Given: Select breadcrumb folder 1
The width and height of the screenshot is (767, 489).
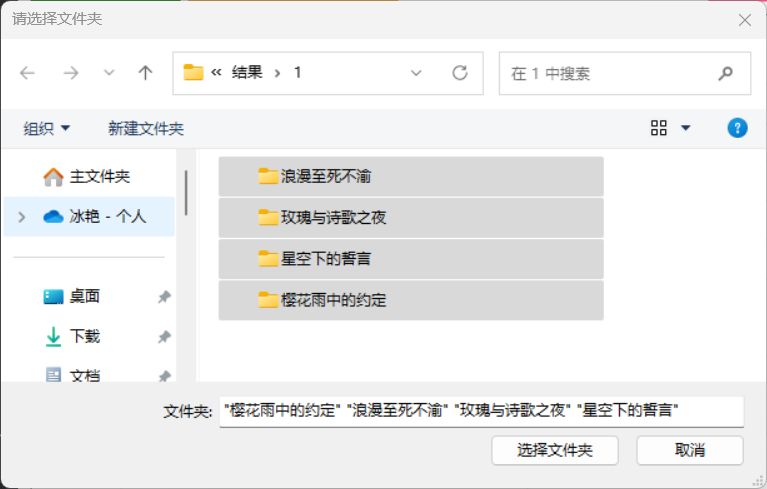Looking at the screenshot, I should (x=297, y=73).
